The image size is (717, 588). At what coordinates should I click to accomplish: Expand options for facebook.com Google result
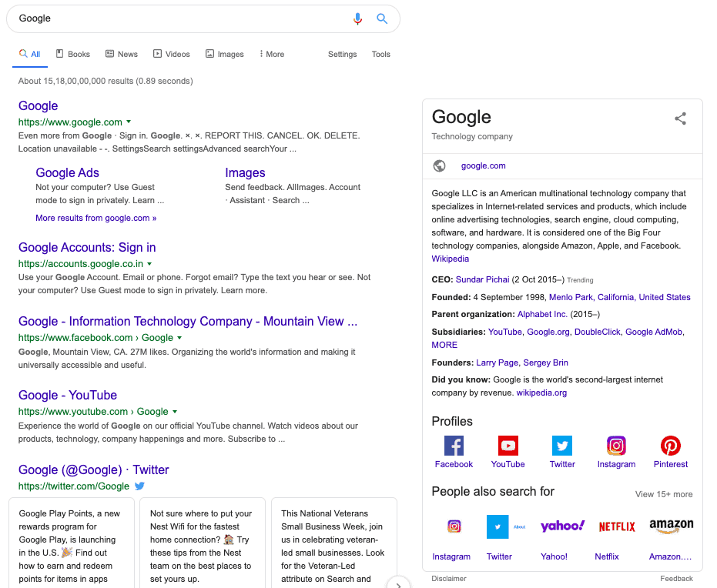pyautogui.click(x=179, y=338)
